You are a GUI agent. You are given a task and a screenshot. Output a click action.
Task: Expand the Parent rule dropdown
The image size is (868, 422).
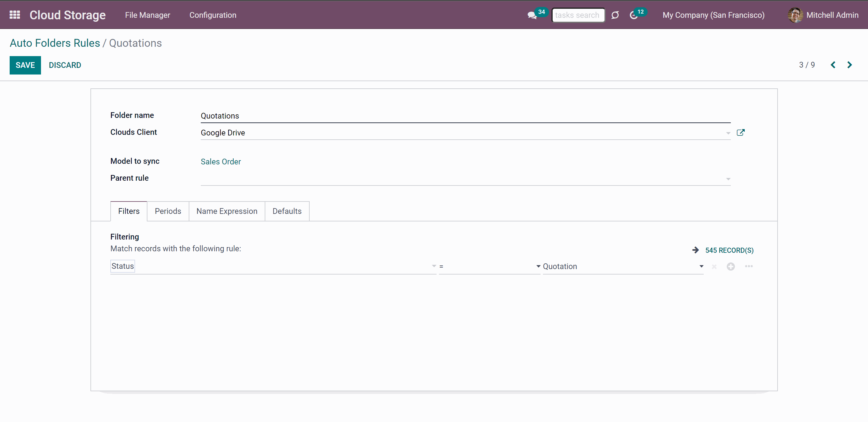(x=728, y=179)
